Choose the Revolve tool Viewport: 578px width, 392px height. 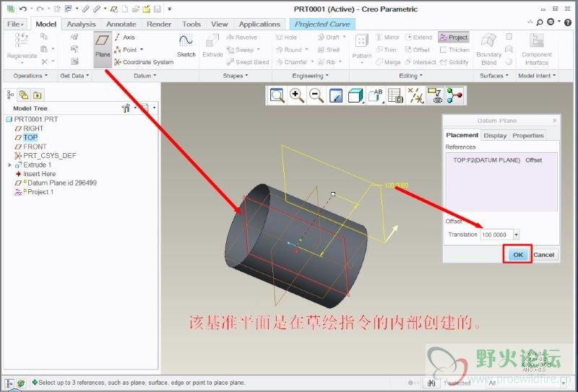point(242,38)
